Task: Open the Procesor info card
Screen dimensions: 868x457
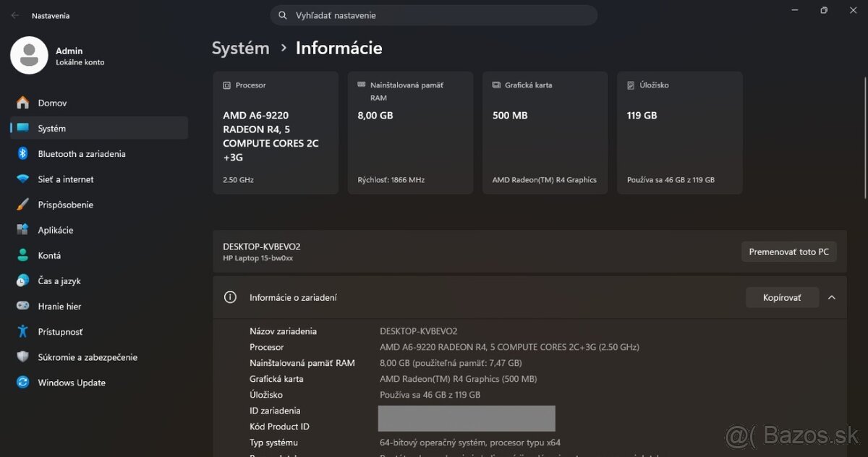Action: [276, 132]
